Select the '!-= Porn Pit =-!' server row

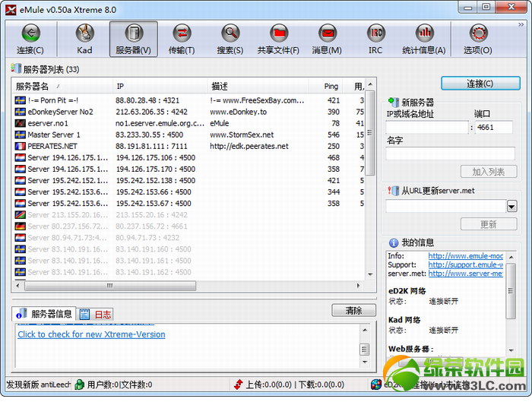189,100
